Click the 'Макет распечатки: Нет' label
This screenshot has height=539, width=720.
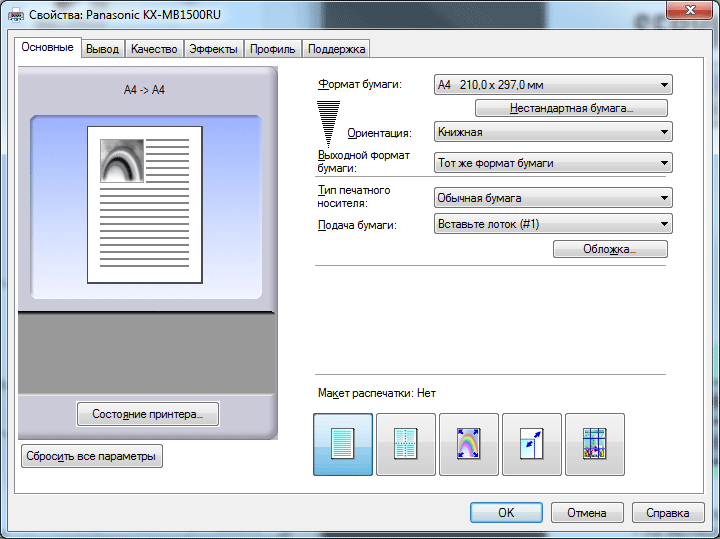[x=377, y=393]
